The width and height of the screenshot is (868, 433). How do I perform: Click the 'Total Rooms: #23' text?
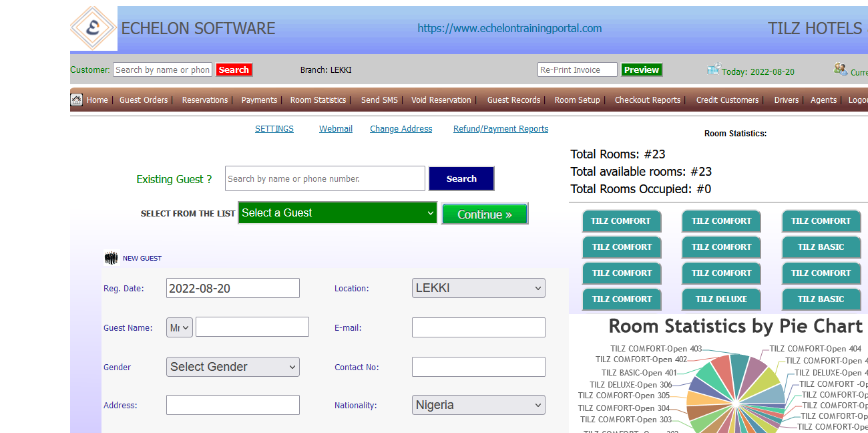click(x=618, y=154)
